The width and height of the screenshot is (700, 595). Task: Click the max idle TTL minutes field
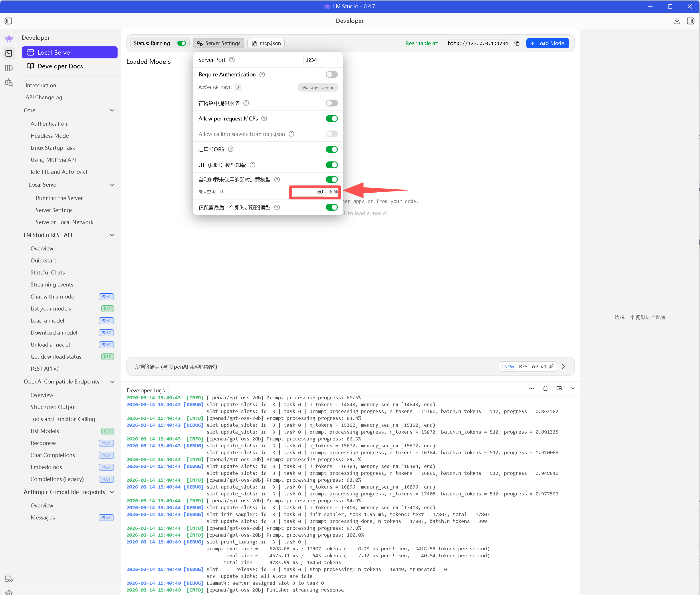pos(308,191)
